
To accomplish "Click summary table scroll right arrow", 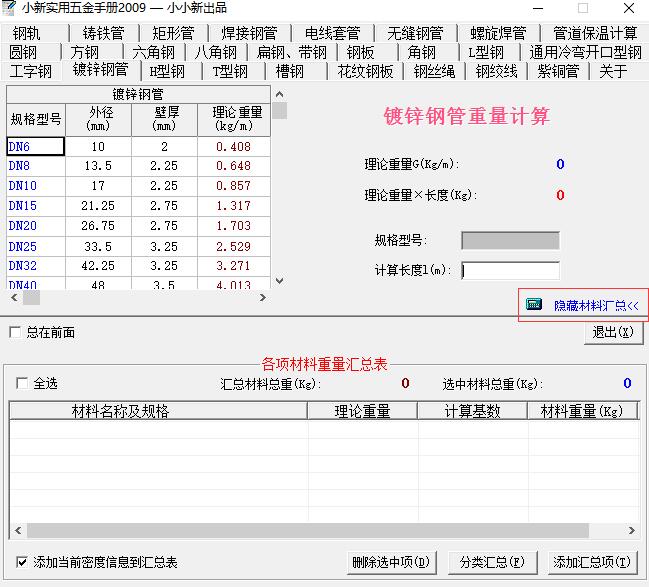I will [632, 530].
